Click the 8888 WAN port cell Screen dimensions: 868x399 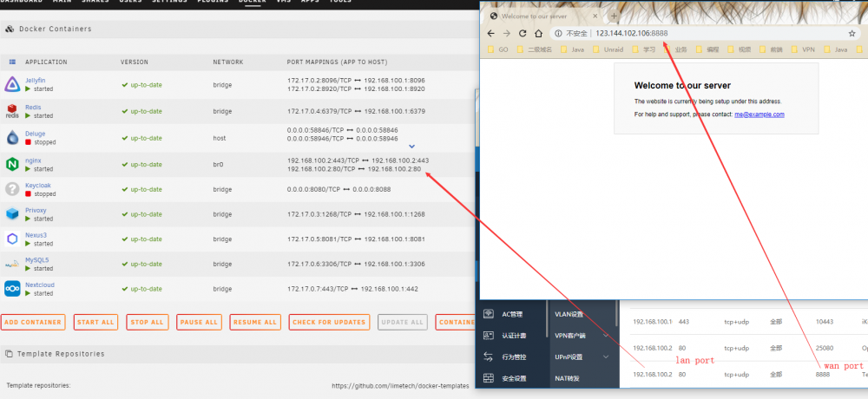click(x=823, y=374)
